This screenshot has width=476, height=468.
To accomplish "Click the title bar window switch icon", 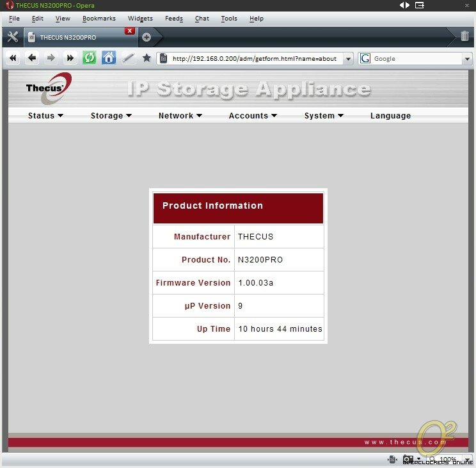I will 419,5.
